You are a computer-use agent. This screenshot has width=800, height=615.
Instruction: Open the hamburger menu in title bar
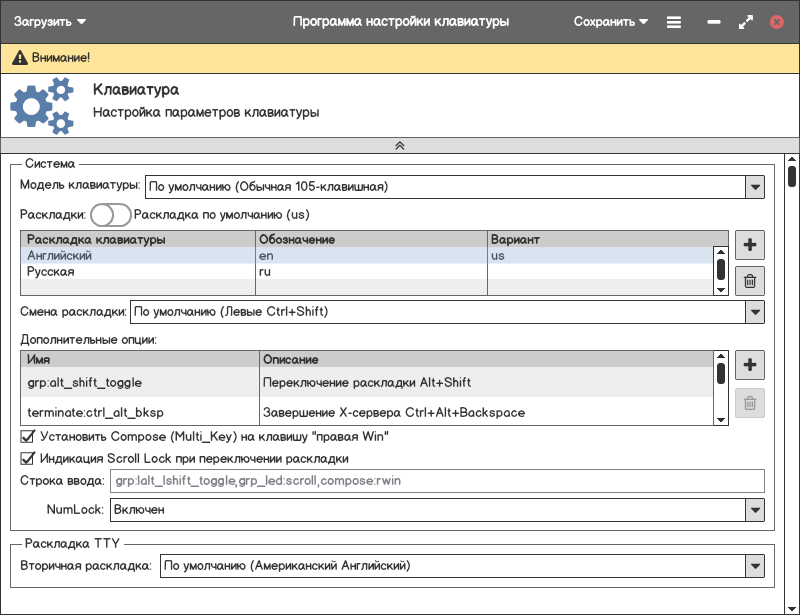(x=674, y=22)
